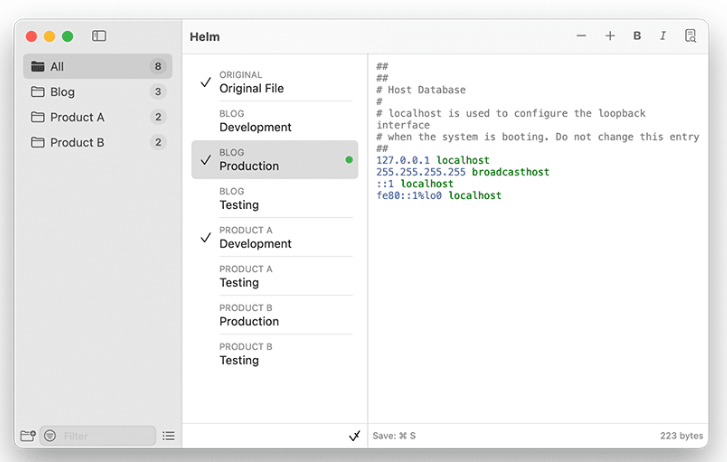The width and height of the screenshot is (727, 462).
Task: Apply italic with the I icon
Action: point(662,36)
